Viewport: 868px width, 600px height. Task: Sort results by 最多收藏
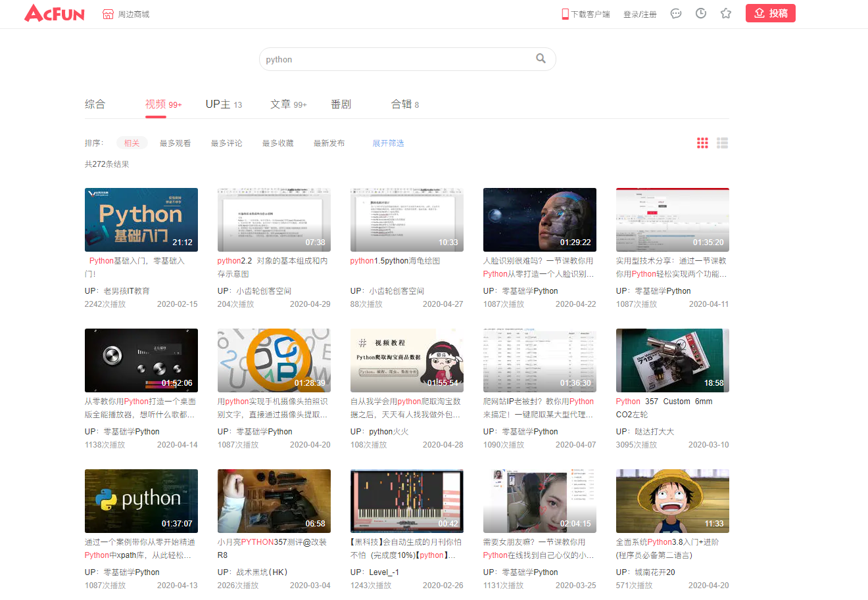click(x=277, y=143)
